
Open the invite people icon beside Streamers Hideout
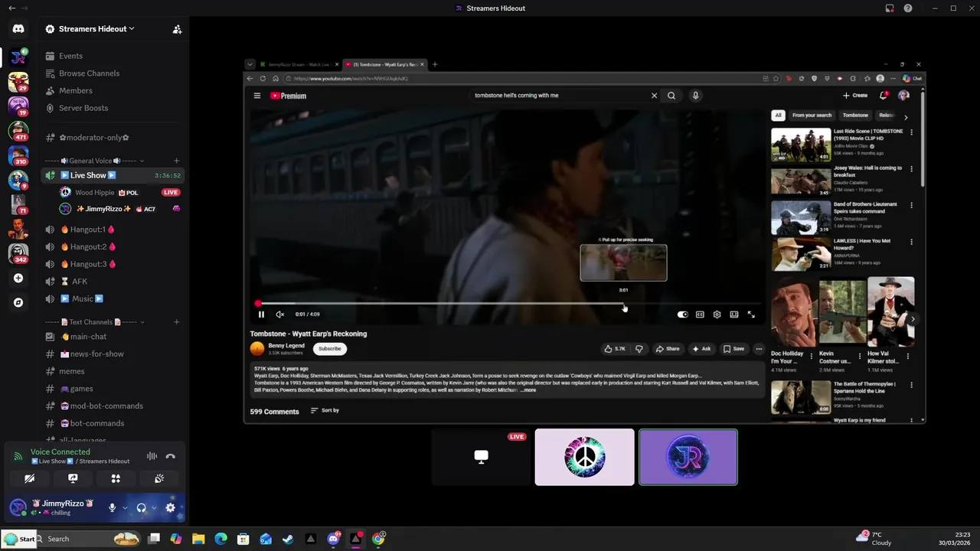click(x=177, y=29)
